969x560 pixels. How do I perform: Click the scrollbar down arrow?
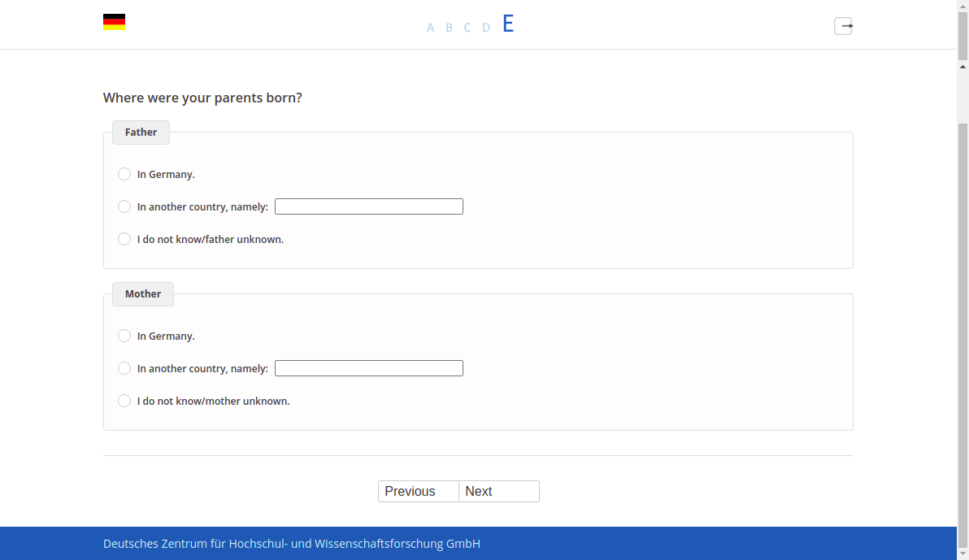(962, 553)
